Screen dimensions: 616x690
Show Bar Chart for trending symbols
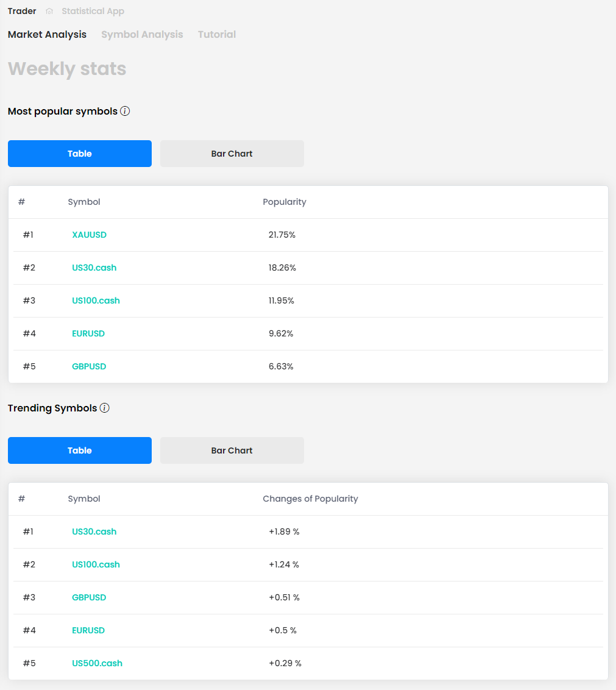click(x=232, y=450)
